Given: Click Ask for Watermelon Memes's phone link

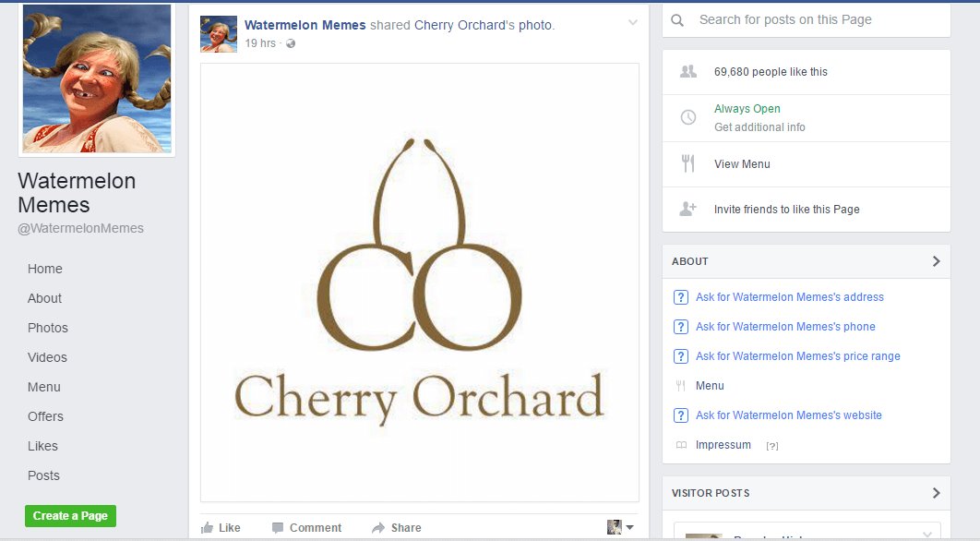Looking at the screenshot, I should point(785,327).
